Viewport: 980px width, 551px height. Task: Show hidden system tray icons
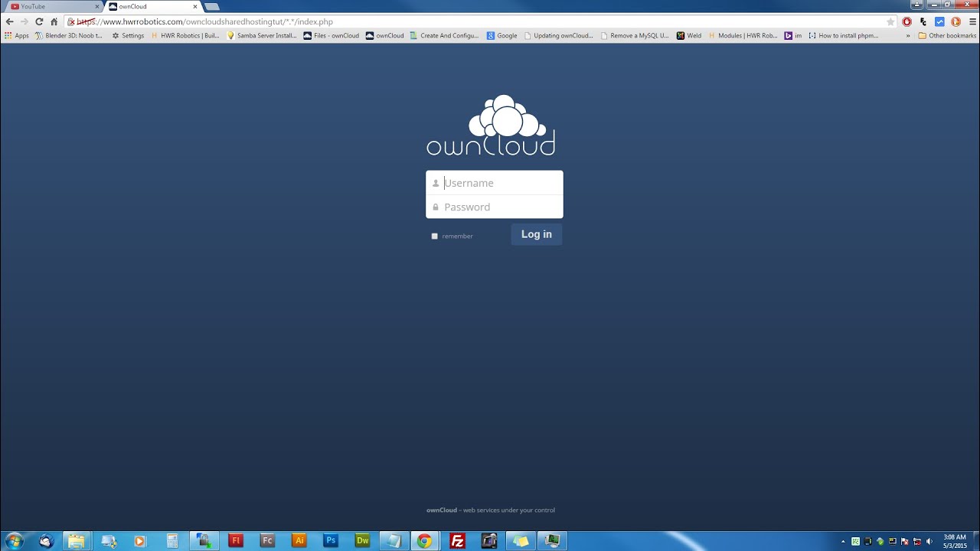tap(843, 542)
